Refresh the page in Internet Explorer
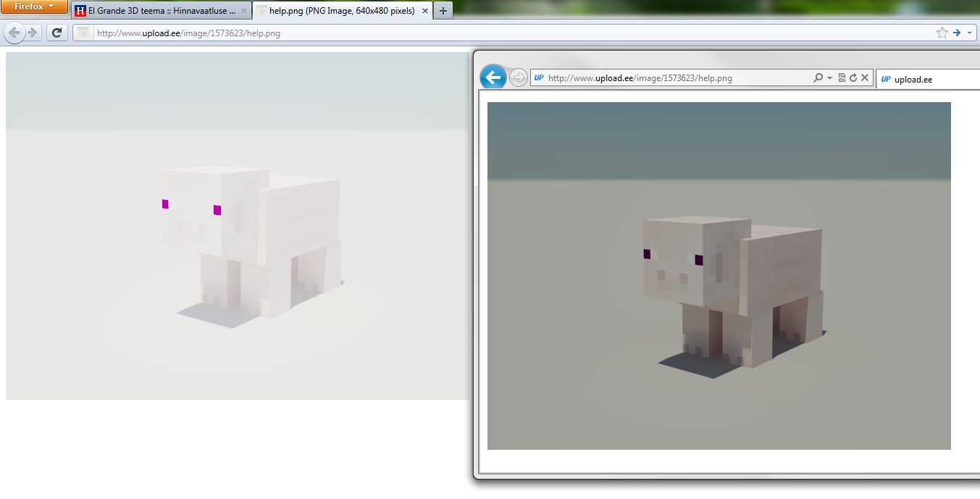Image resolution: width=980 pixels, height=499 pixels. point(853,77)
